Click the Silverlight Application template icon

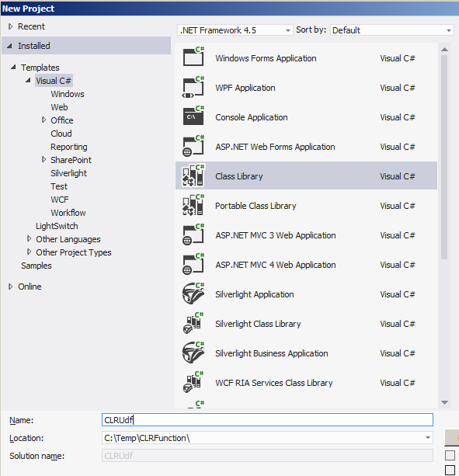click(x=193, y=294)
